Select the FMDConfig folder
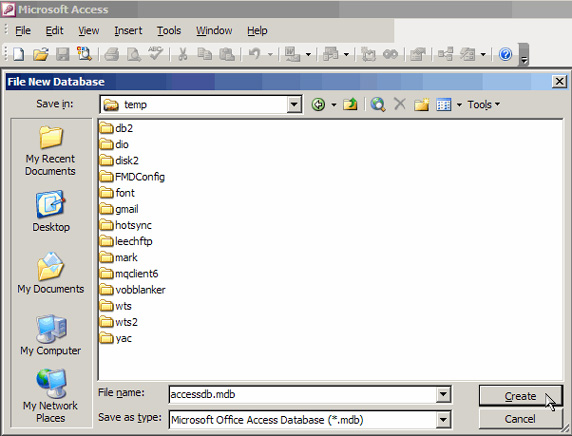The width and height of the screenshot is (572, 436). point(132,177)
